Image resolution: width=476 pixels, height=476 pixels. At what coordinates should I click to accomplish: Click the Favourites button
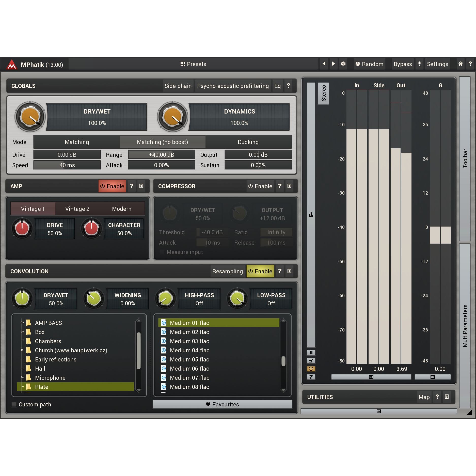click(x=222, y=404)
